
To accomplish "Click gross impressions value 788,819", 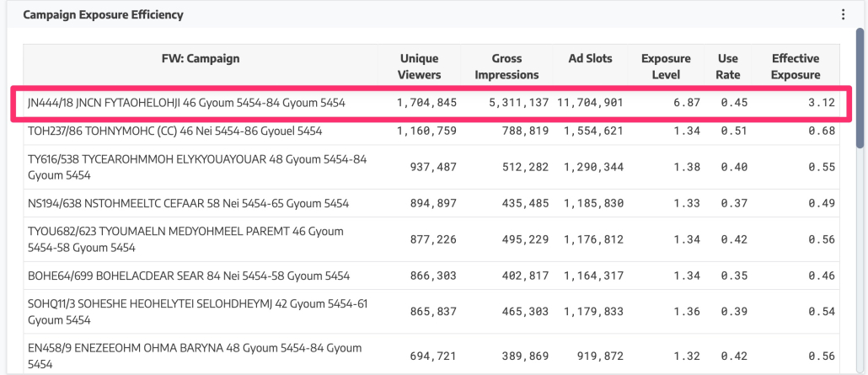I will click(523, 131).
